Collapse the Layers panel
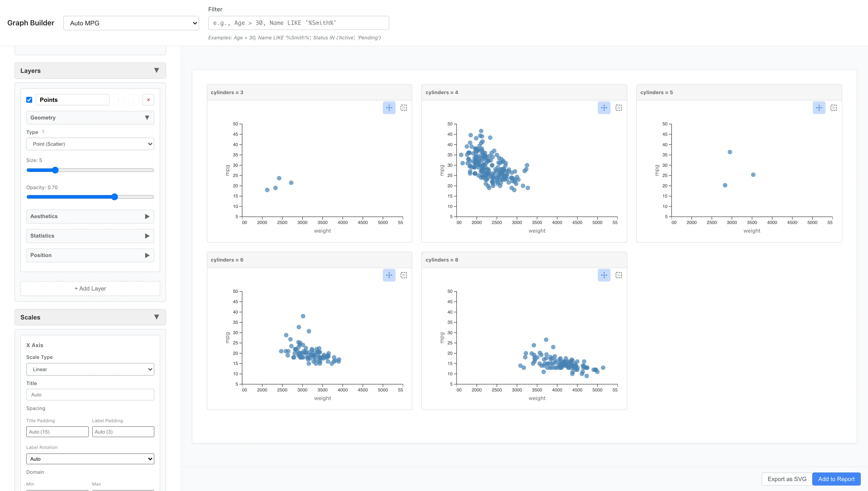This screenshot has height=491, width=868. pos(156,70)
